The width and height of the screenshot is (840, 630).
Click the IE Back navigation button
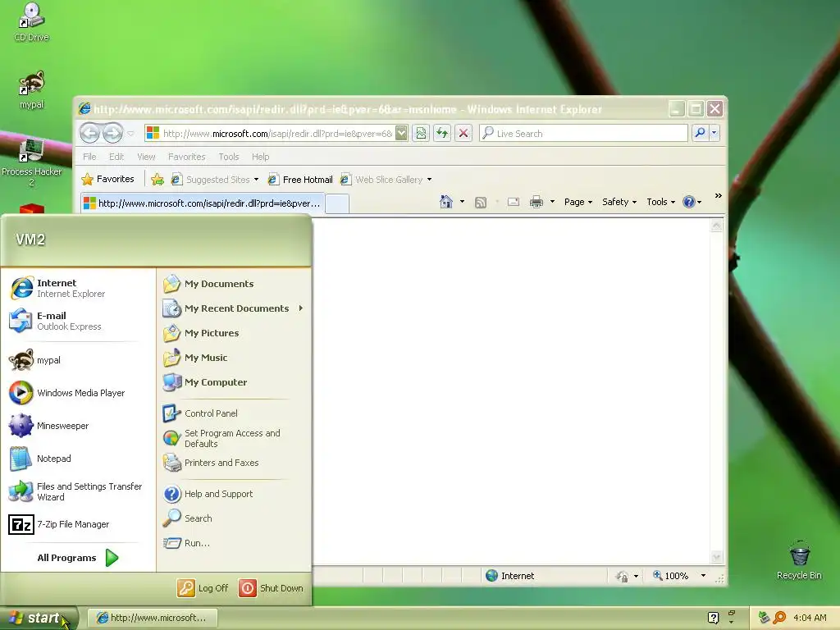pos(89,133)
